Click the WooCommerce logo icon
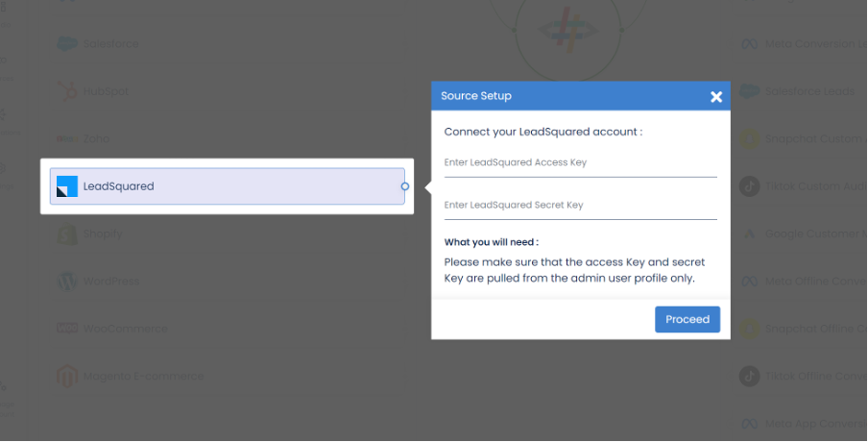This screenshot has height=442, width=868. (67, 329)
